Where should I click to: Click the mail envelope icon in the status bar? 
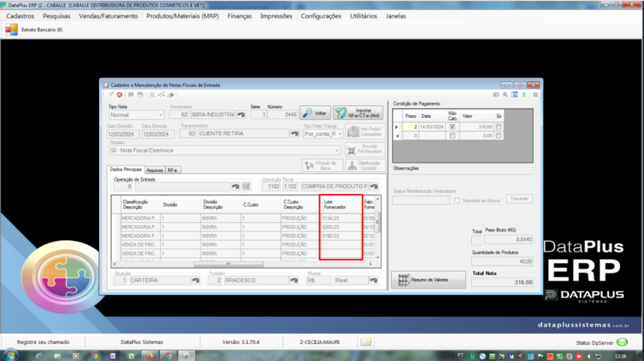tap(366, 342)
